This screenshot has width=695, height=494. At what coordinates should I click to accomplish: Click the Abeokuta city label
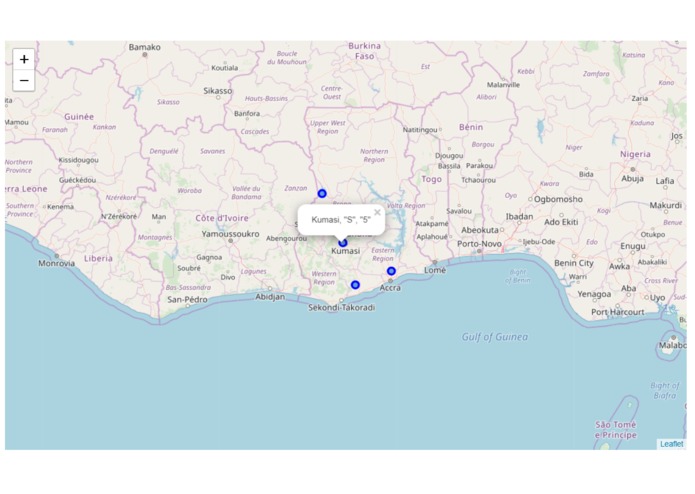(480, 230)
